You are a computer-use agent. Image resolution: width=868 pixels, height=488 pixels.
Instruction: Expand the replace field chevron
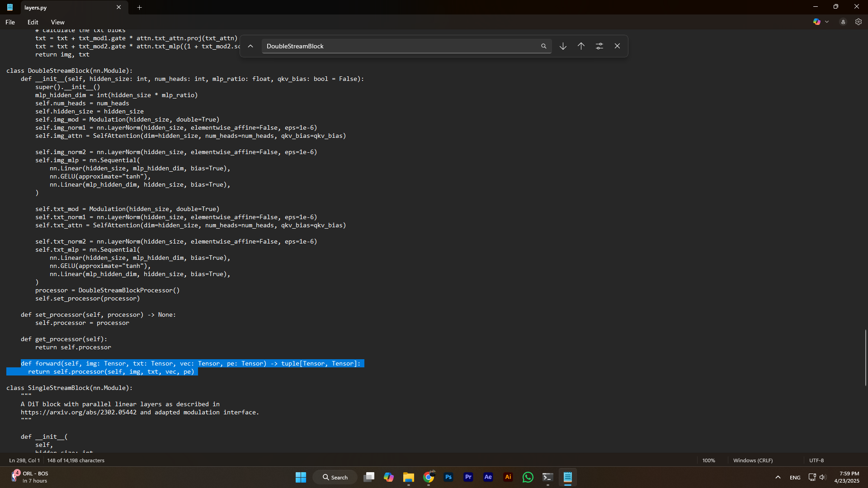coord(250,46)
